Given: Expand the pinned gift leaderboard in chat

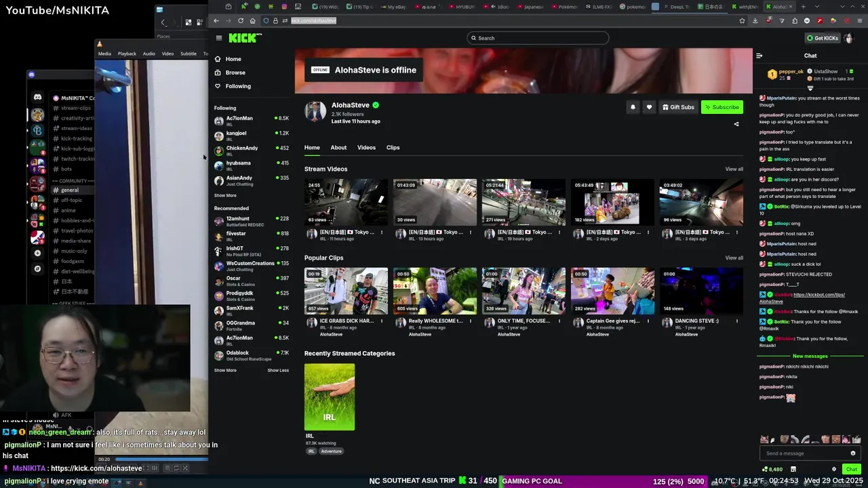Looking at the screenshot, I should click(x=810, y=88).
